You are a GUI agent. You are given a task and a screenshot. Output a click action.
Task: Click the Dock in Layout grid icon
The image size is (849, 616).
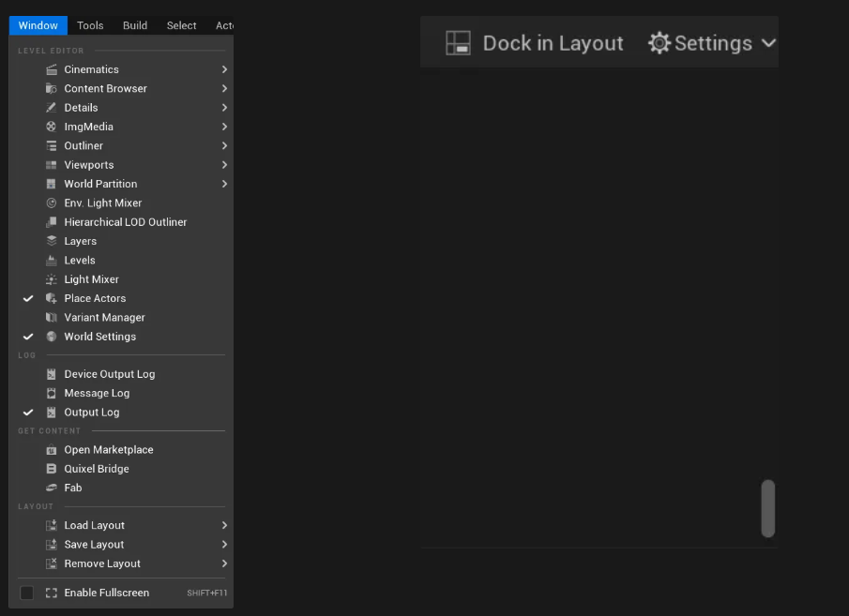point(458,43)
